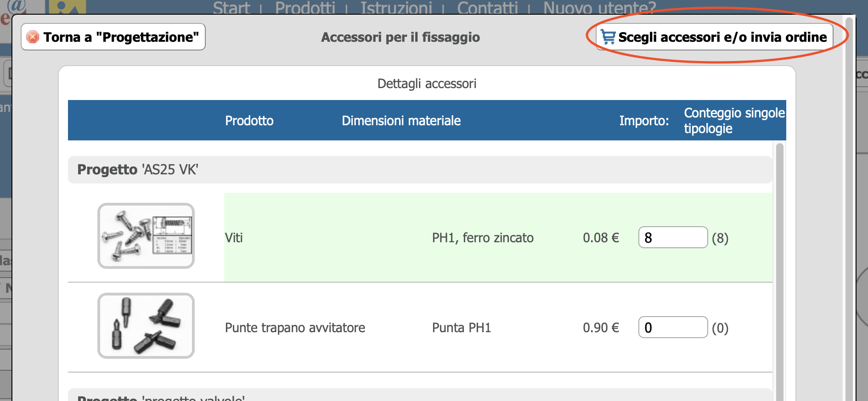Click the red close icon on the Torna button

[33, 37]
